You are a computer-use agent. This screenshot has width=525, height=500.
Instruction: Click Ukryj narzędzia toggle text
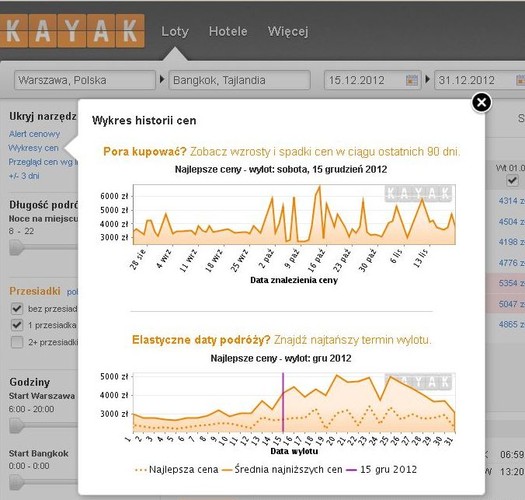[43, 116]
